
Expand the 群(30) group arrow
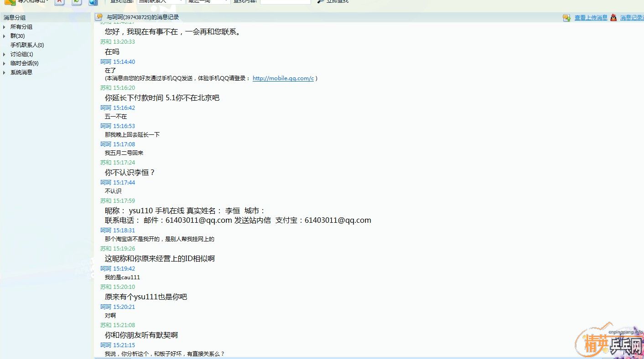tap(5, 36)
